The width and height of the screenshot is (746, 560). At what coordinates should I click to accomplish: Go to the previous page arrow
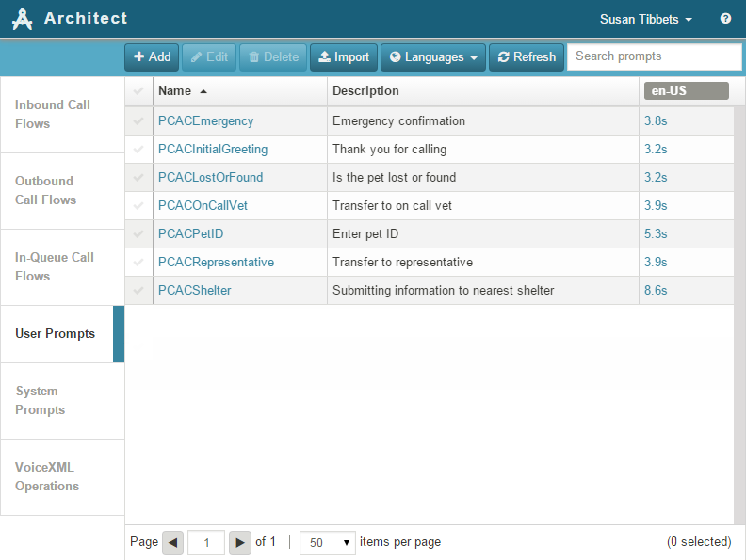tap(172, 542)
